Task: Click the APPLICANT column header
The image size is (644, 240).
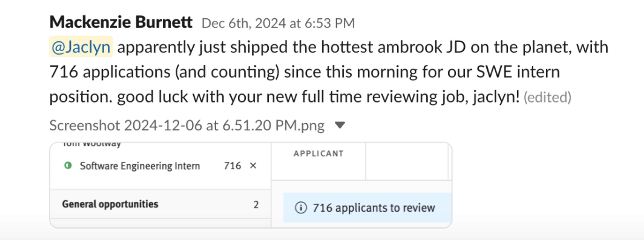Action: pyautogui.click(x=318, y=153)
